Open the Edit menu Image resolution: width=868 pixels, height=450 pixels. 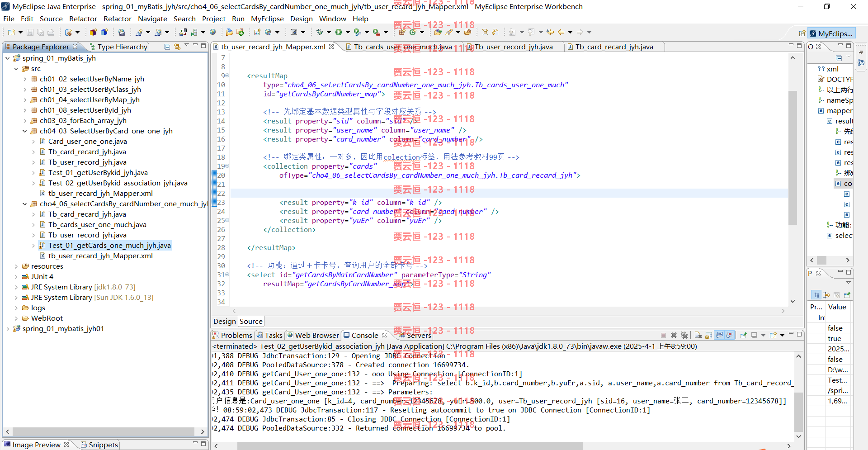tap(27, 19)
